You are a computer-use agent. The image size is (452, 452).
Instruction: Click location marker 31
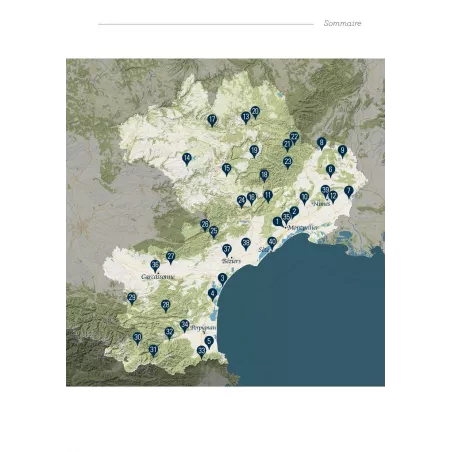pyautogui.click(x=153, y=351)
